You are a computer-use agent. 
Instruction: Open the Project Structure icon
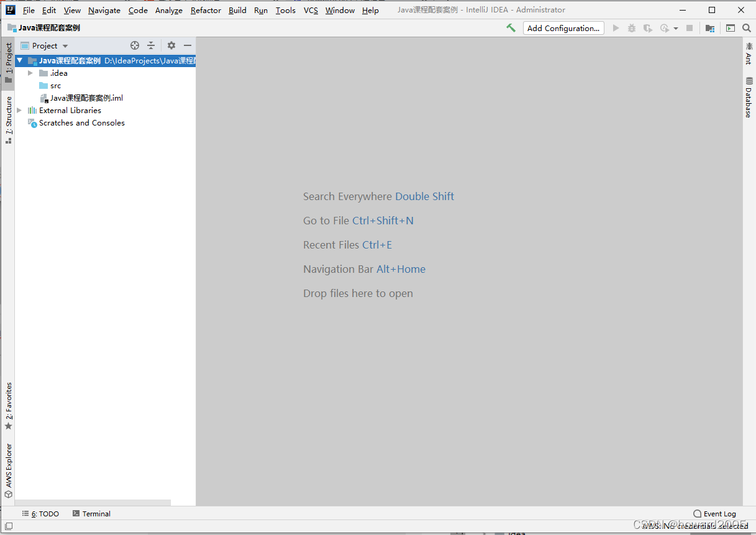point(710,28)
